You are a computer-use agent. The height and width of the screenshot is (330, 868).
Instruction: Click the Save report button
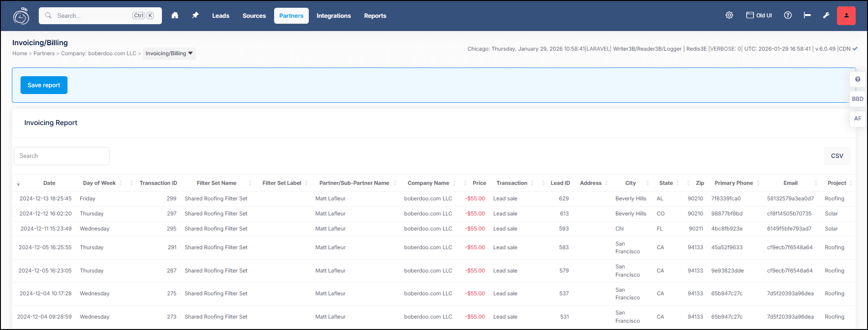tap(44, 85)
